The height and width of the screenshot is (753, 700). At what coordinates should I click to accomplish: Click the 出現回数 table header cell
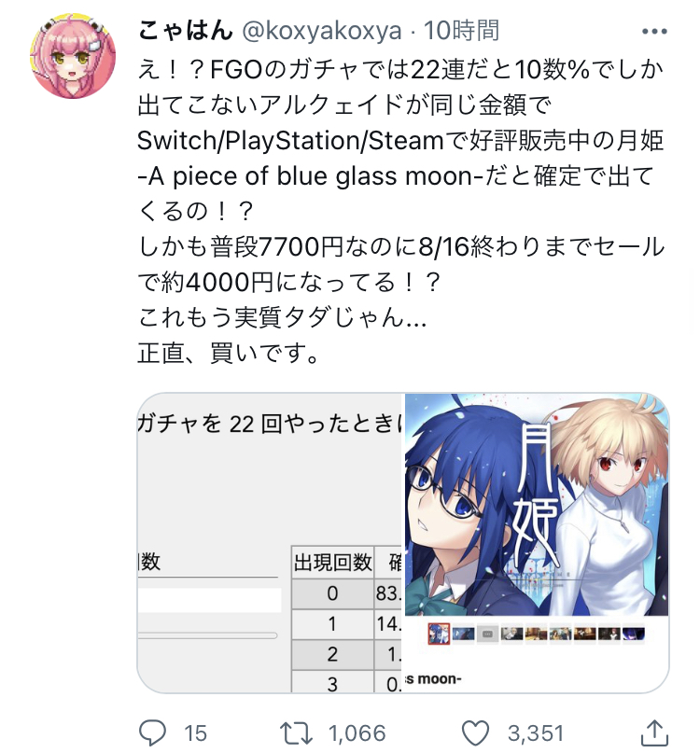(x=333, y=563)
